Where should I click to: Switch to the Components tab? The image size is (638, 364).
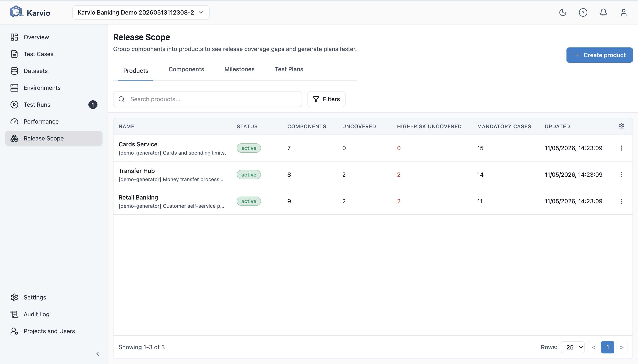point(186,69)
